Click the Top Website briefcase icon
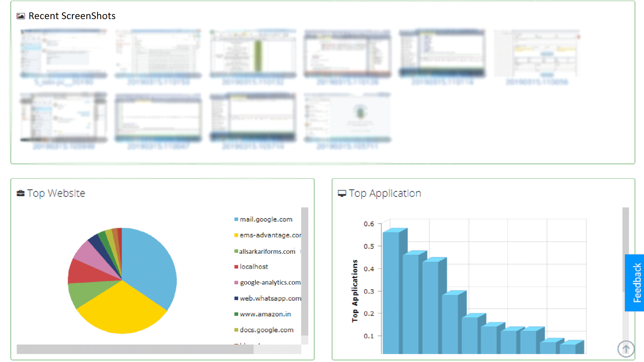 (21, 193)
